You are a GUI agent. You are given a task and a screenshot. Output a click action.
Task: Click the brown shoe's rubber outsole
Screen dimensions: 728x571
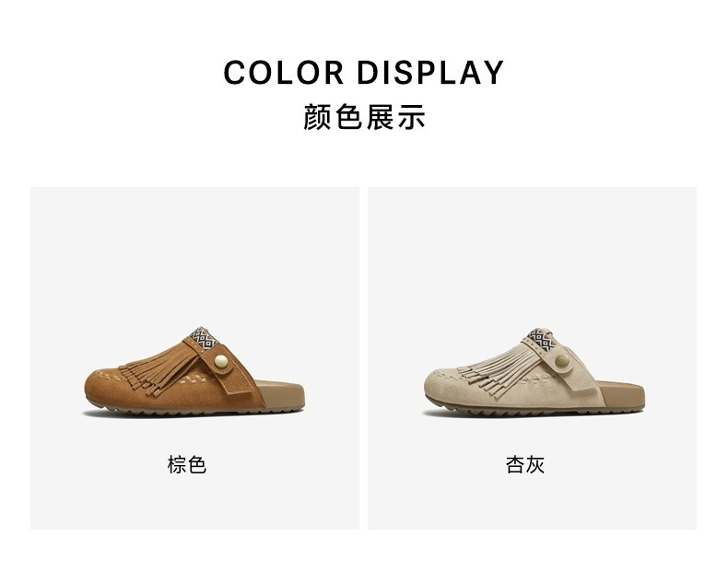195,410
